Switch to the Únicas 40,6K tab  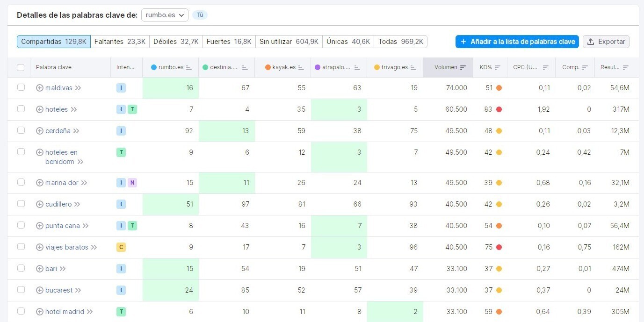[348, 42]
